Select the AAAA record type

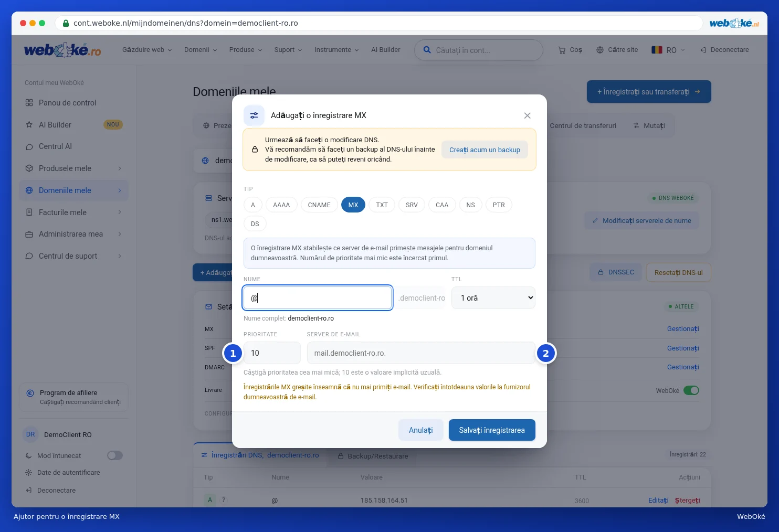click(x=281, y=205)
